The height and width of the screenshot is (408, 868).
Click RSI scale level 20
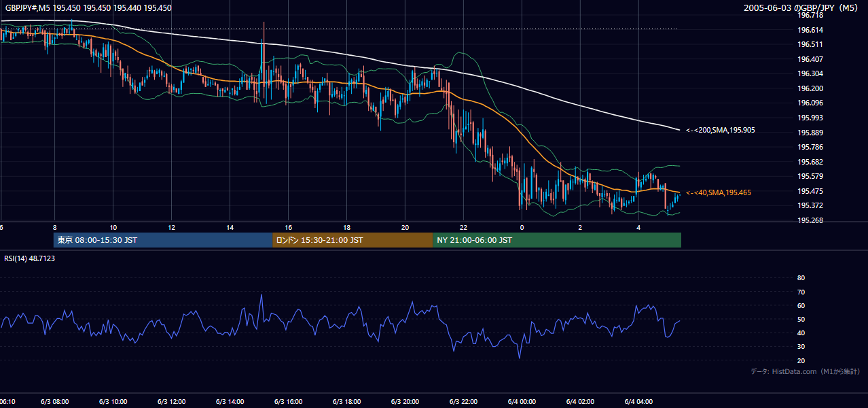(801, 360)
